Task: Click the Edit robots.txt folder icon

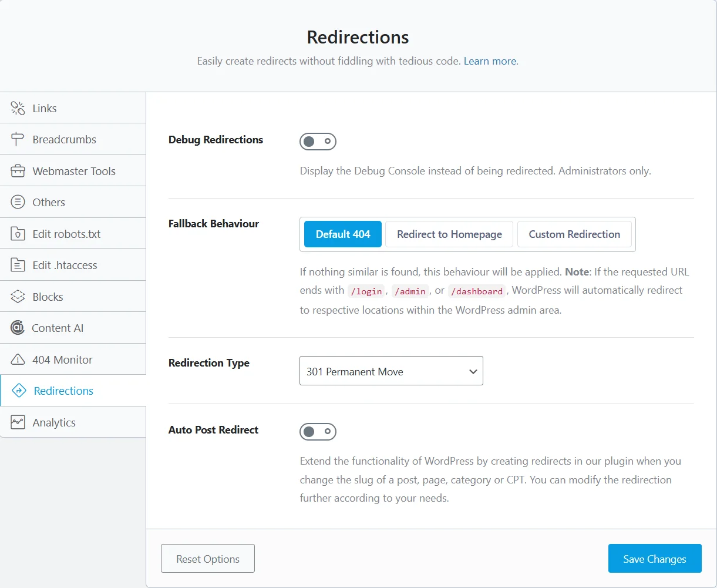Action: [x=18, y=234]
